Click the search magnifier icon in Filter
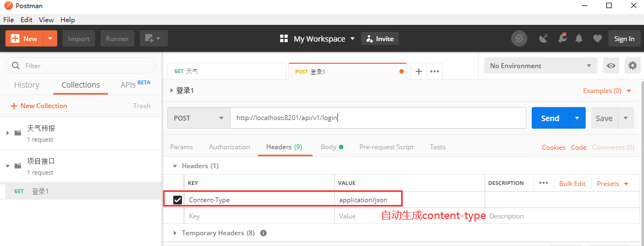The height and width of the screenshot is (246, 644). (16, 65)
